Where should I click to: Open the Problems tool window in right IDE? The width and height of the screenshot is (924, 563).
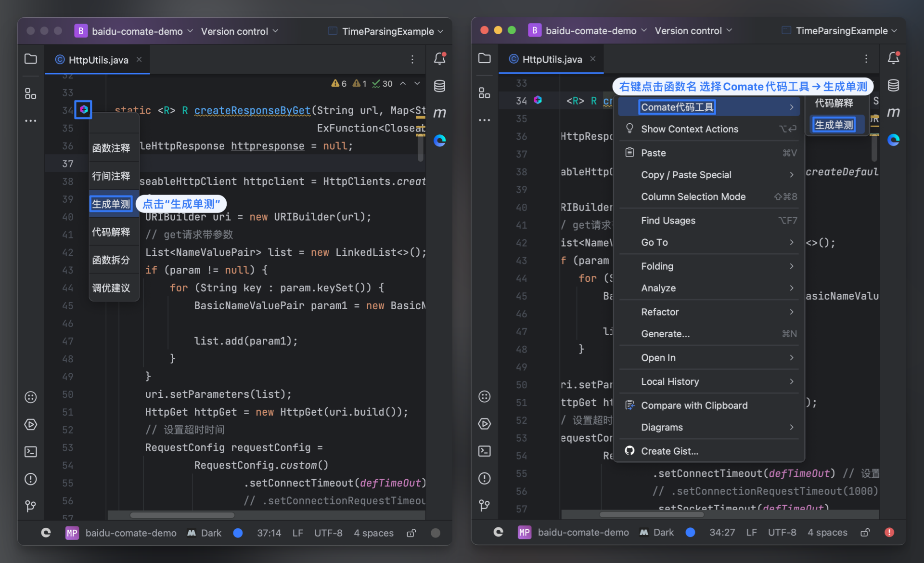(484, 478)
